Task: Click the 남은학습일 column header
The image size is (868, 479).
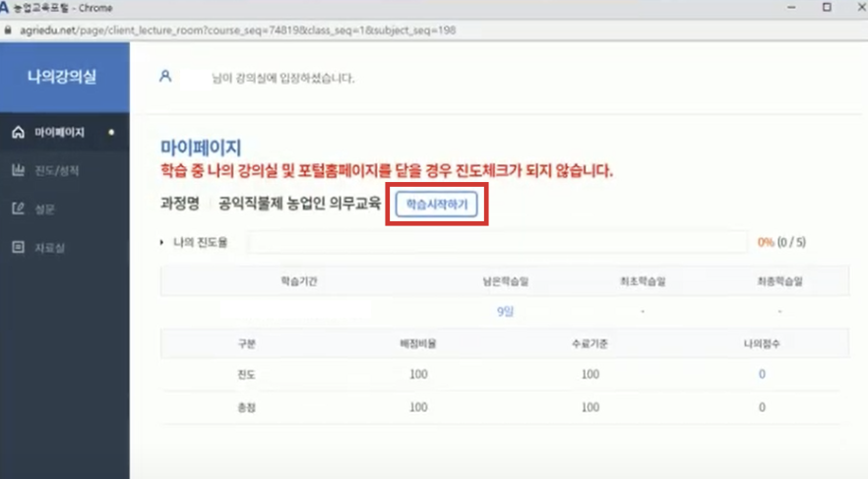Action: point(506,281)
